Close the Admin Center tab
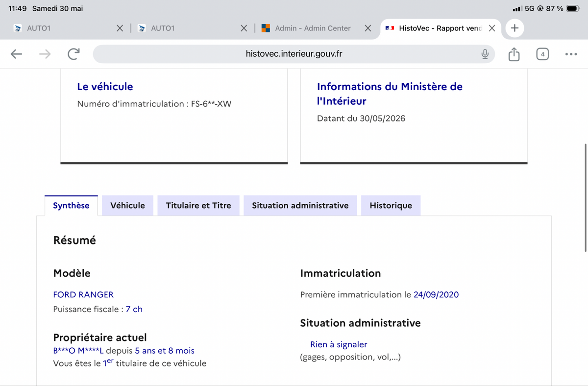Image resolution: width=588 pixels, height=386 pixels. click(368, 28)
